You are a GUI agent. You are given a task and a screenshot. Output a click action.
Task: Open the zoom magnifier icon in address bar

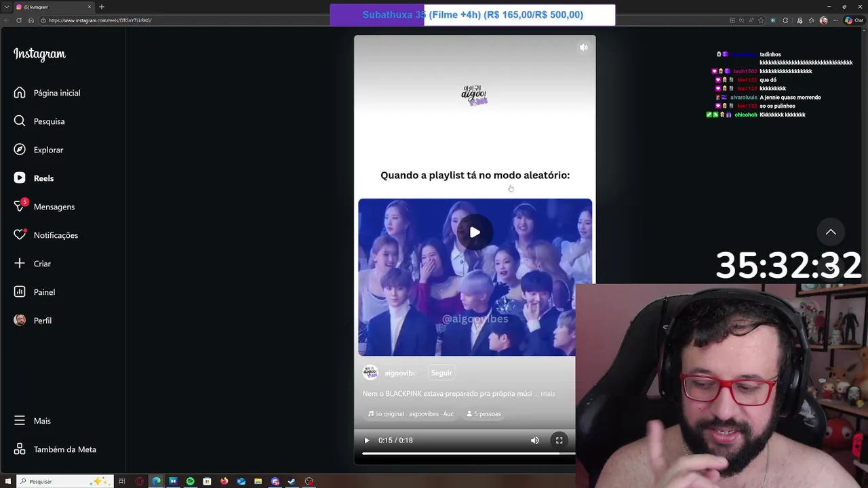pos(741,20)
